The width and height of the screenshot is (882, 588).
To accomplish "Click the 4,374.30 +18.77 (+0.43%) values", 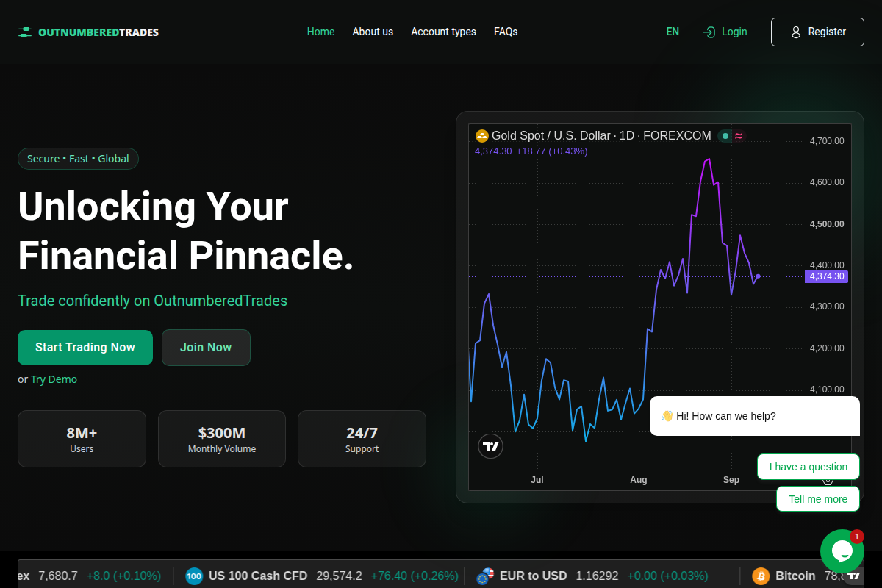I will [531, 151].
